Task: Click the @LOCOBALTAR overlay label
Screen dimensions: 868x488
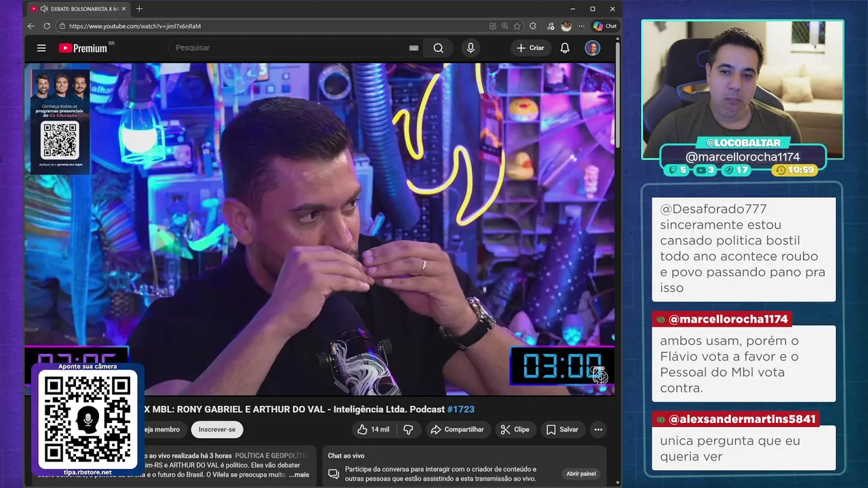Action: click(743, 143)
